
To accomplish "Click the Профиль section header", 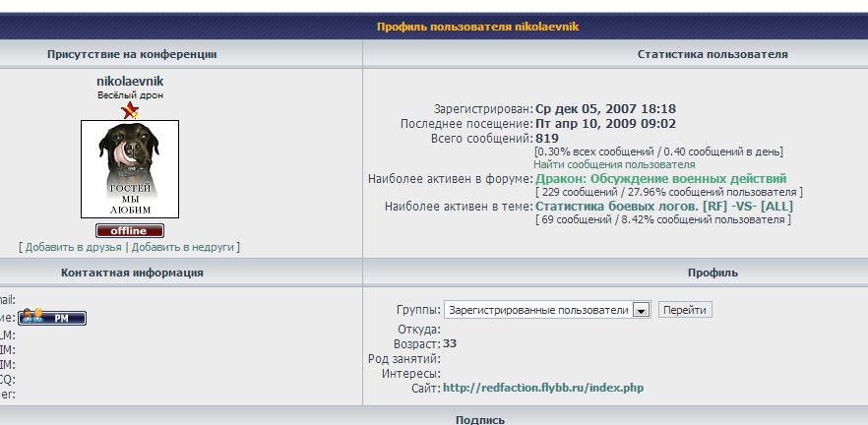I will [x=713, y=273].
